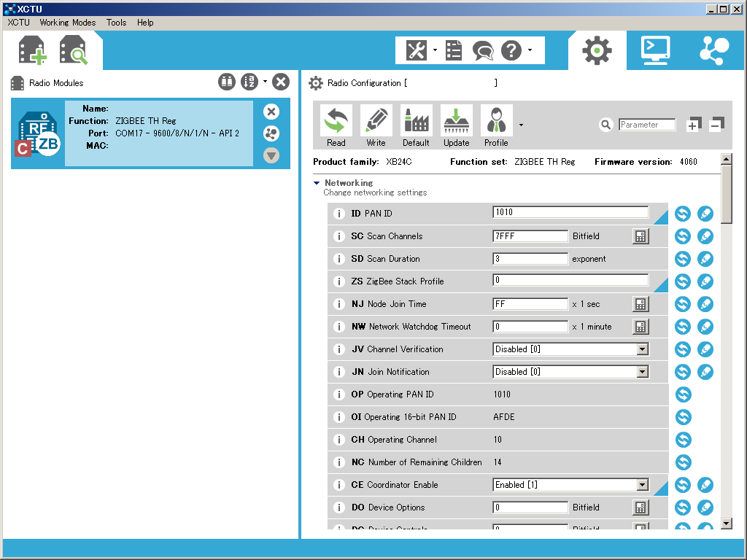
Task: Write the NJ Node Join Time value
Action: 705,304
